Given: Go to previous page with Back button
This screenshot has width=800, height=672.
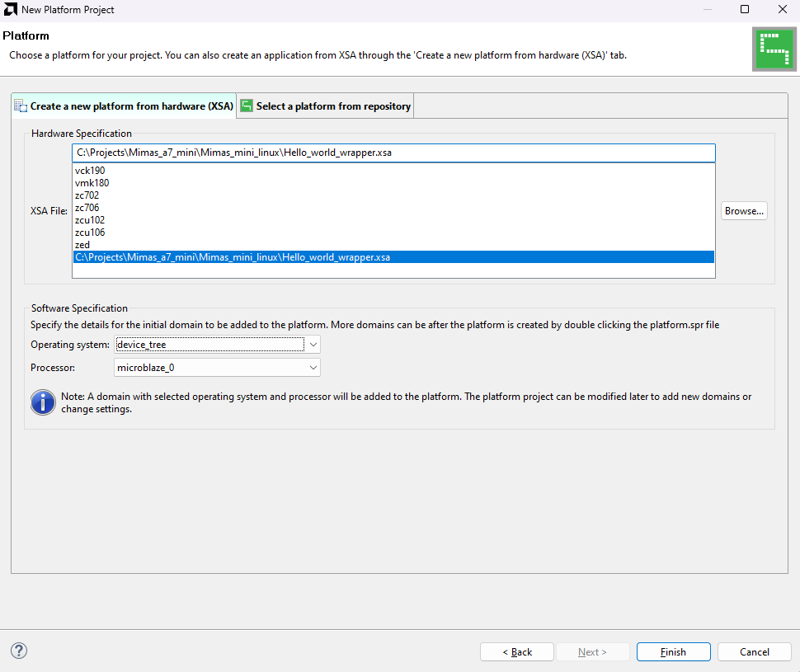Looking at the screenshot, I should 517,651.
